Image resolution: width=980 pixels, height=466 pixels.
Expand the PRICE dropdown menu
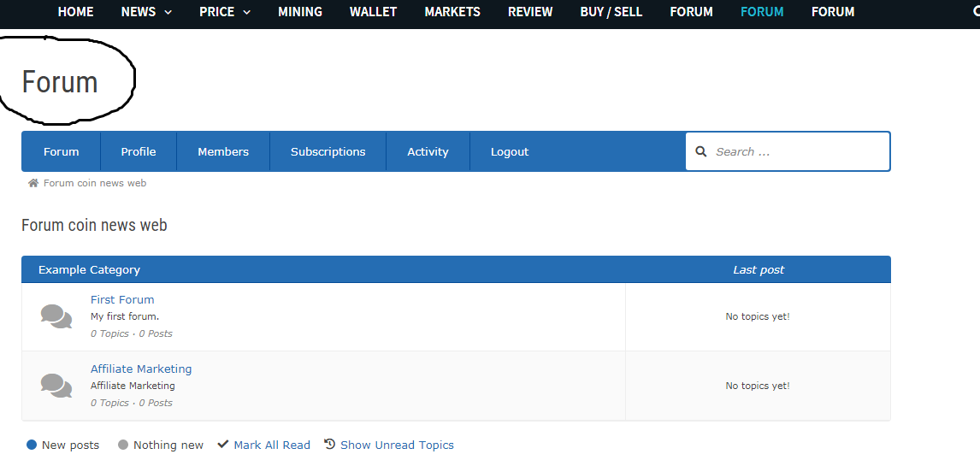225,12
